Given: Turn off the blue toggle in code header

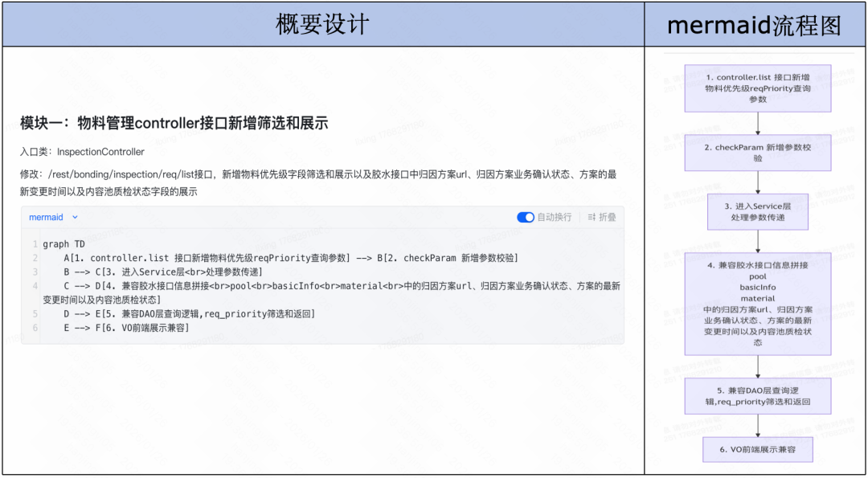Looking at the screenshot, I should pyautogui.click(x=526, y=217).
